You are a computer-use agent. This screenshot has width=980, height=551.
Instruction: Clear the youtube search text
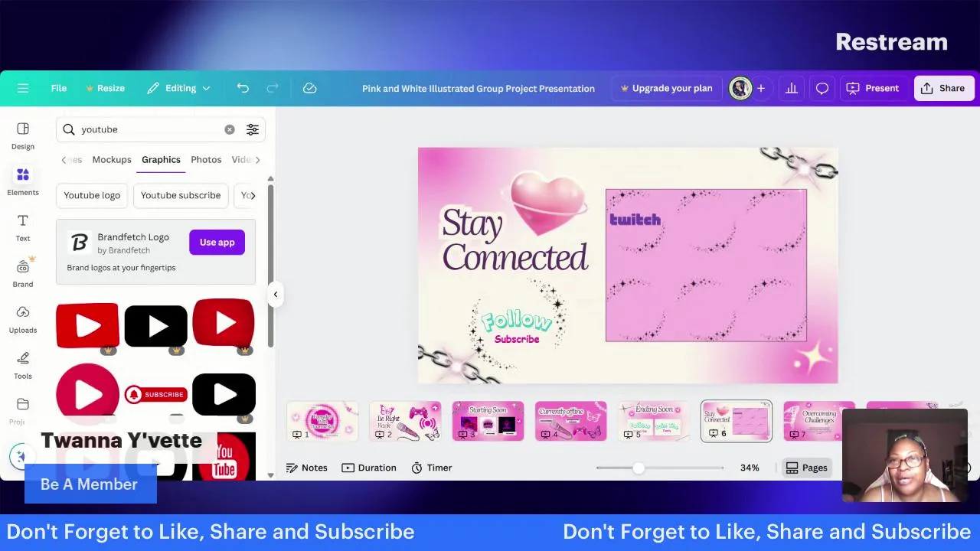pyautogui.click(x=230, y=129)
